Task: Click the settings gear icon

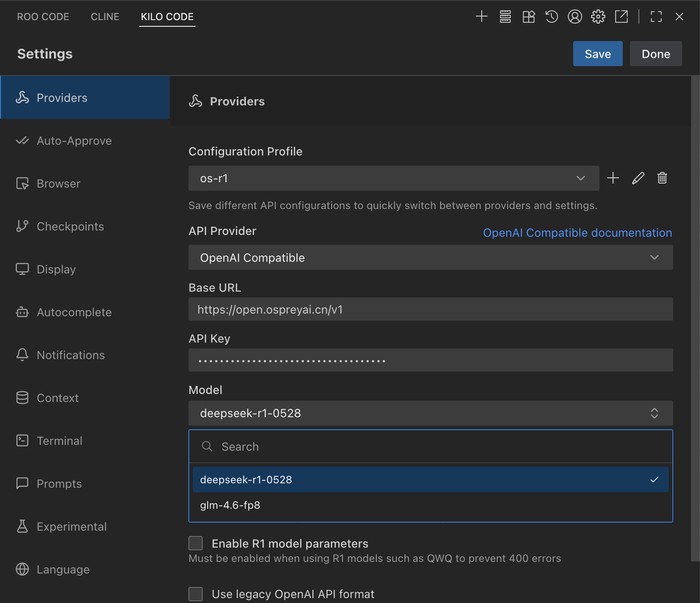Action: pos(598,16)
